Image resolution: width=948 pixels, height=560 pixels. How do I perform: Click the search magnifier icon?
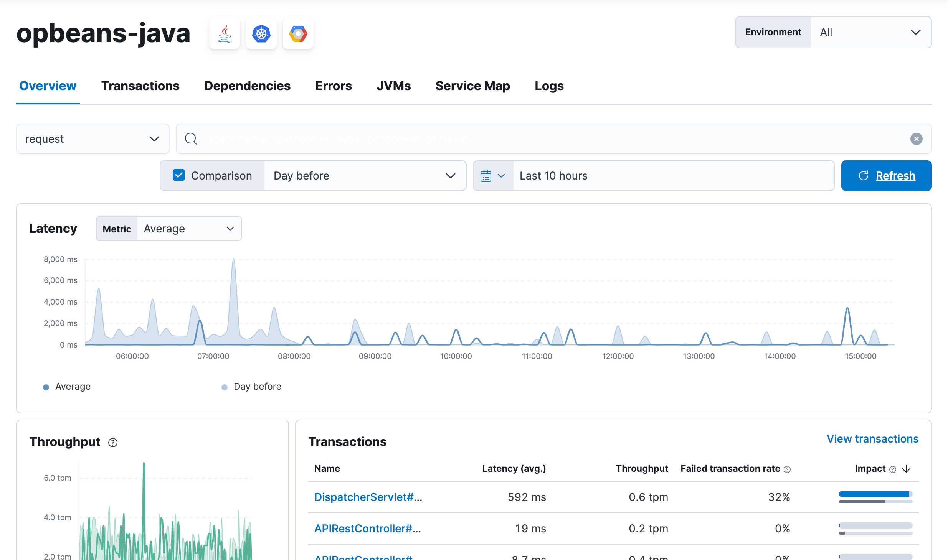coord(191,139)
